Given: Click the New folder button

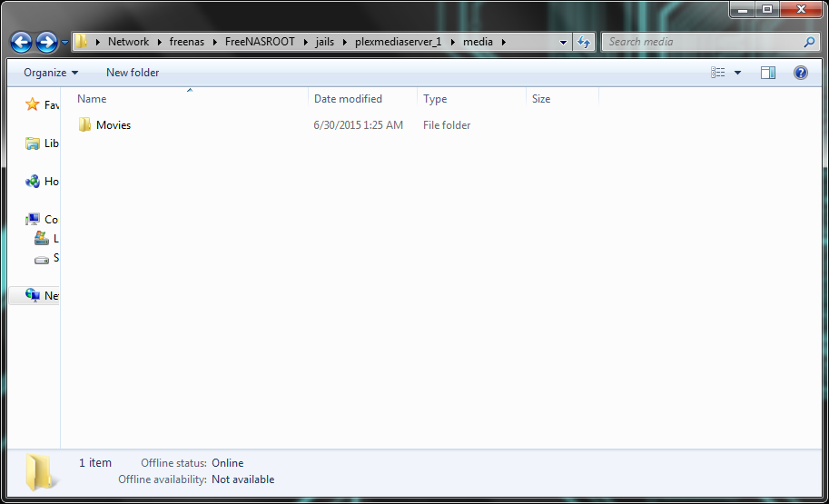Looking at the screenshot, I should pos(133,73).
